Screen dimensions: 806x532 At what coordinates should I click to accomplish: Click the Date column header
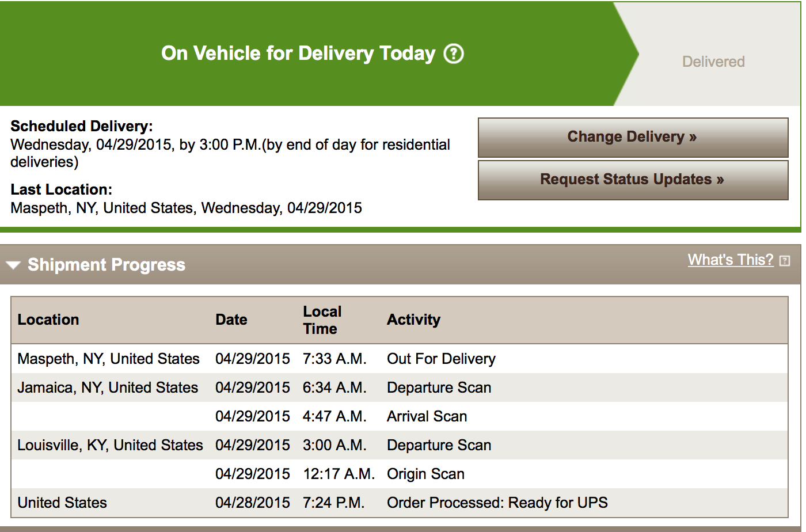click(231, 320)
